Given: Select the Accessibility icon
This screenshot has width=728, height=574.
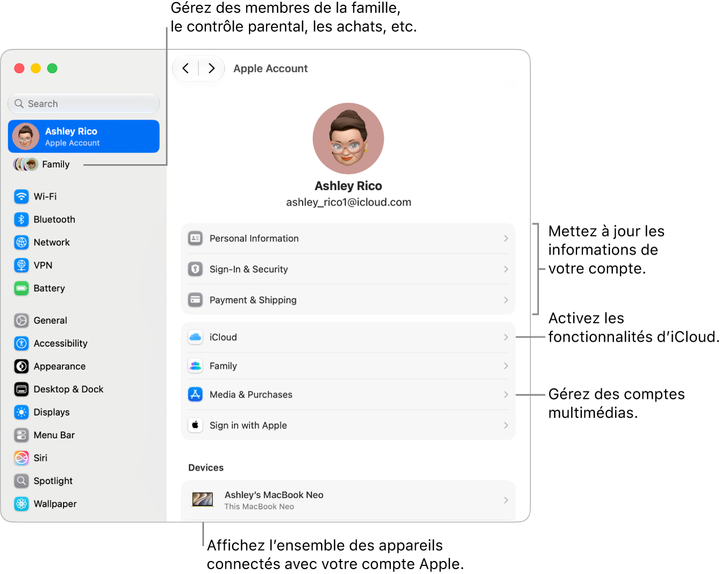Looking at the screenshot, I should tap(22, 343).
